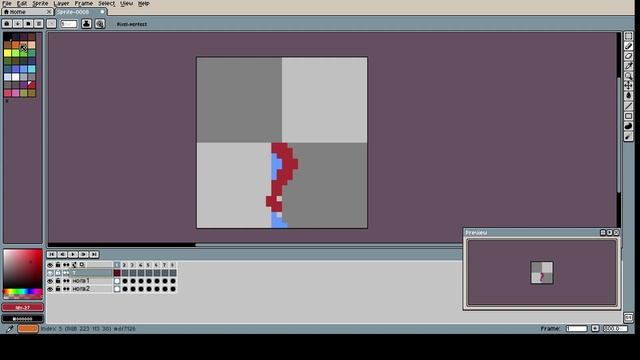Screen dimensions: 640x360
Task: Pick white swatch in the palette
Action: [16, 77]
